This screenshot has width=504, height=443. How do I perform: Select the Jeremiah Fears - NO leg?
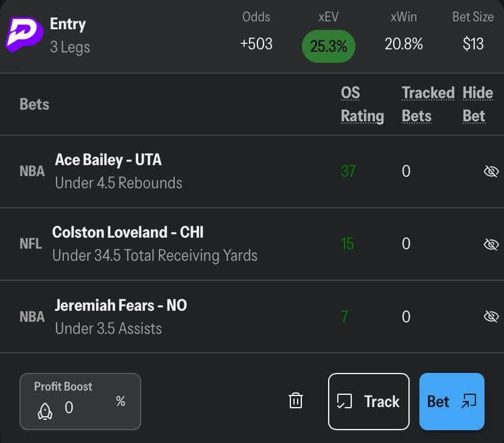121,305
